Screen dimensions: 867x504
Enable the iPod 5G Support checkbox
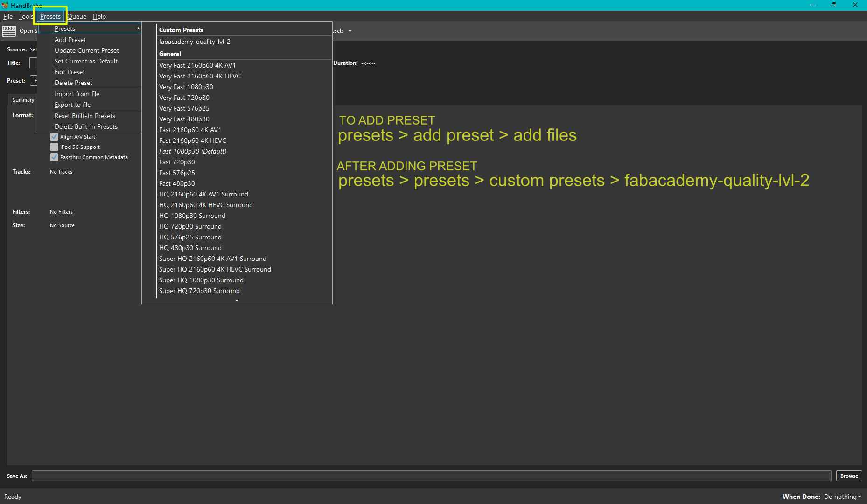pos(54,147)
